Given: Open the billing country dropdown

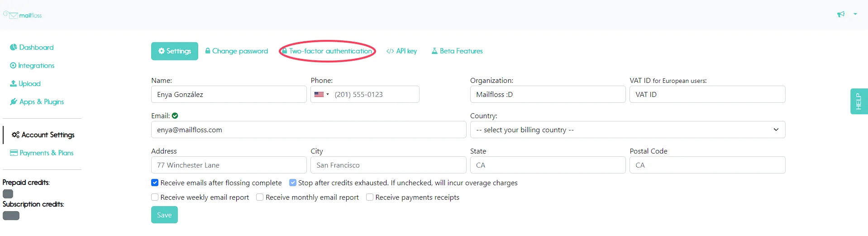Looking at the screenshot, I should [628, 130].
